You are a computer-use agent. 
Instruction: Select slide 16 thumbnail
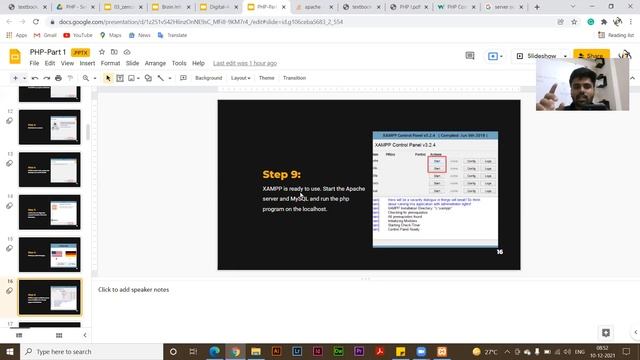pos(49,297)
